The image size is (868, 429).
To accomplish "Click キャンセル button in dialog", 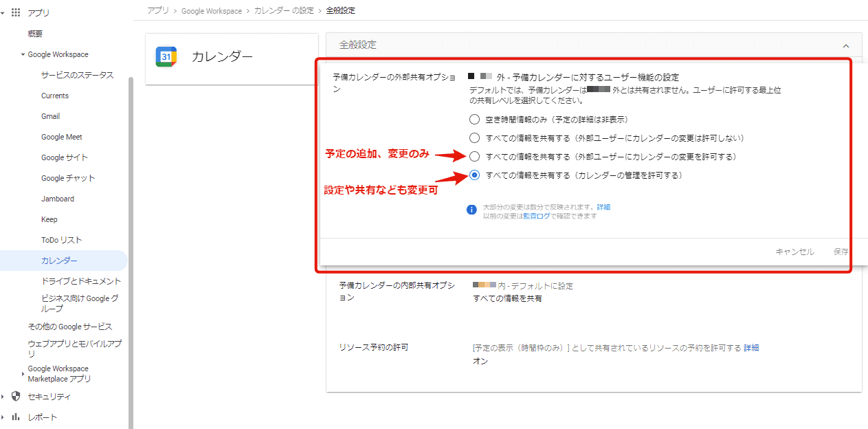I will 794,252.
